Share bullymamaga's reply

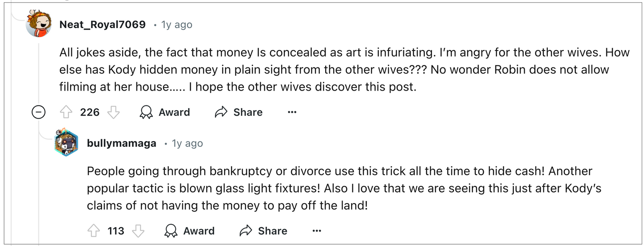(263, 231)
